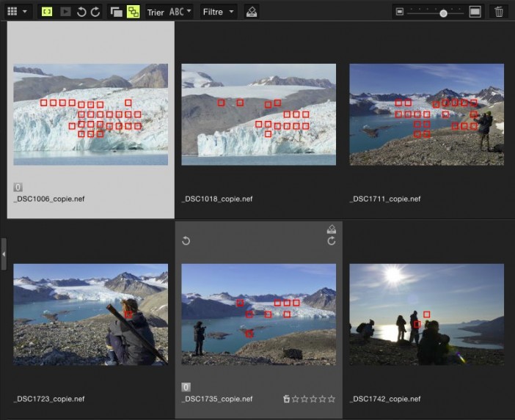The image size is (515, 420).
Task: Click the stamp icon next to Filtre
Action: (252, 12)
